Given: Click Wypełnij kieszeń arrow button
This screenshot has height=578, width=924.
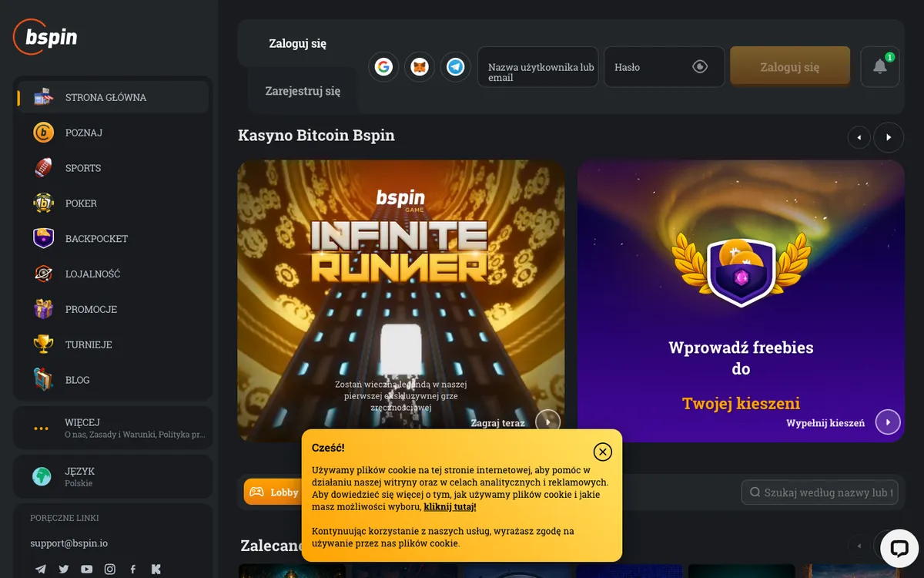Looking at the screenshot, I should point(888,422).
